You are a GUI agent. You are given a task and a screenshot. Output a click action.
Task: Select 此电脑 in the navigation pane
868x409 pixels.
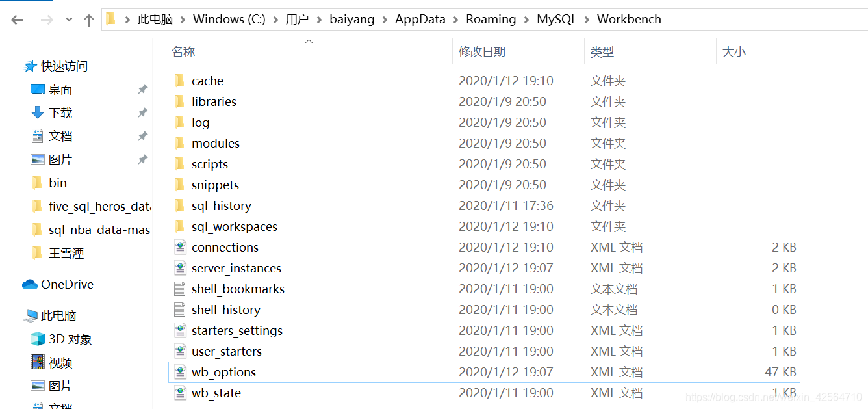pos(58,316)
